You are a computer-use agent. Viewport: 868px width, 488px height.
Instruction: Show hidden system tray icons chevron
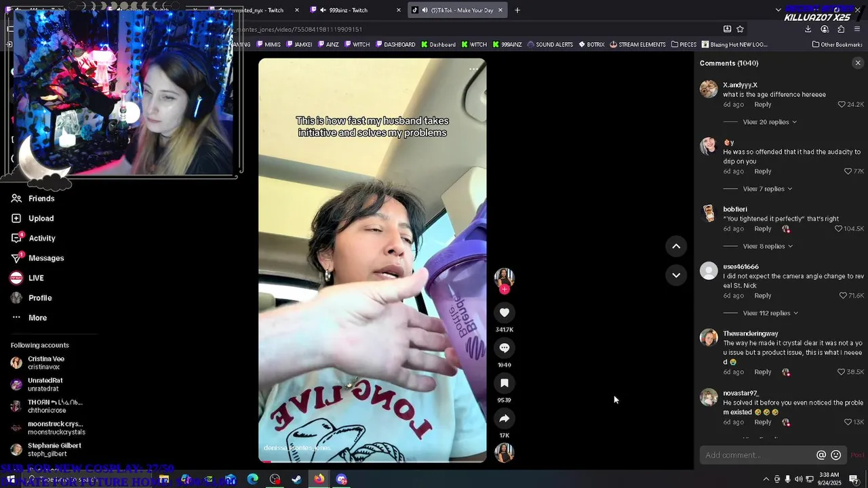(766, 479)
